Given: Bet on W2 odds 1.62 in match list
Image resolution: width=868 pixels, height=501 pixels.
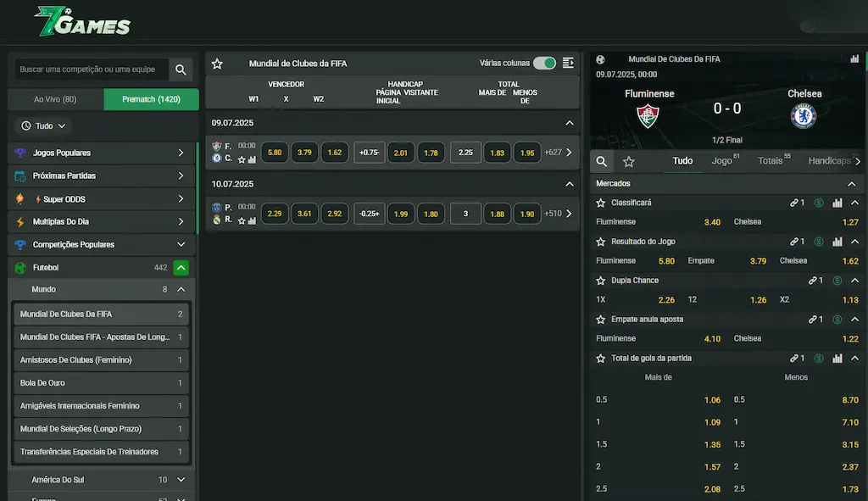Looking at the screenshot, I should [x=334, y=153].
